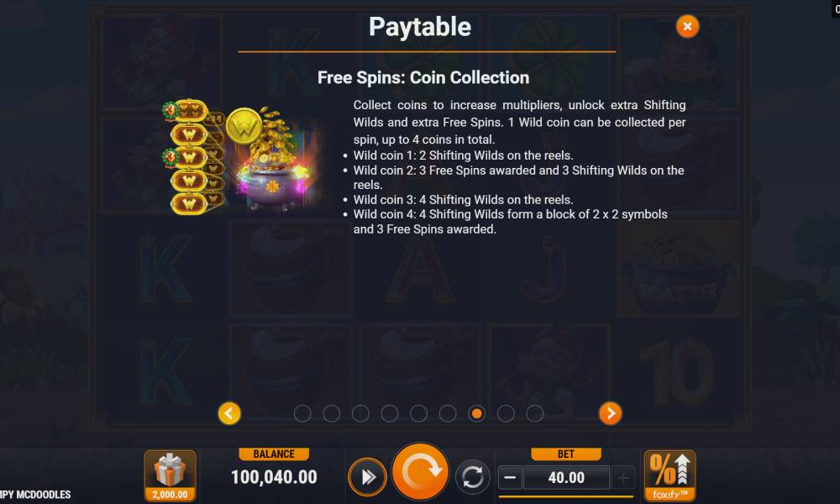
Task: Go to the next paytable page arrow
Action: pyautogui.click(x=610, y=413)
